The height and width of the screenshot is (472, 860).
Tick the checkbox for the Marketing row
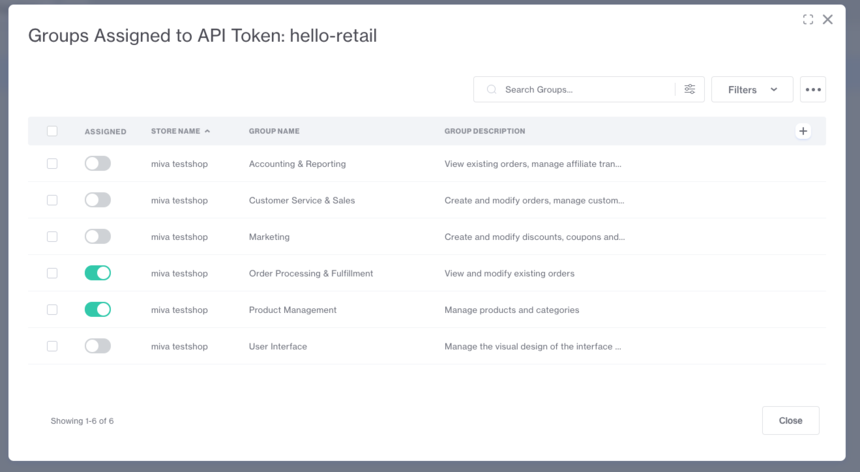coord(52,237)
